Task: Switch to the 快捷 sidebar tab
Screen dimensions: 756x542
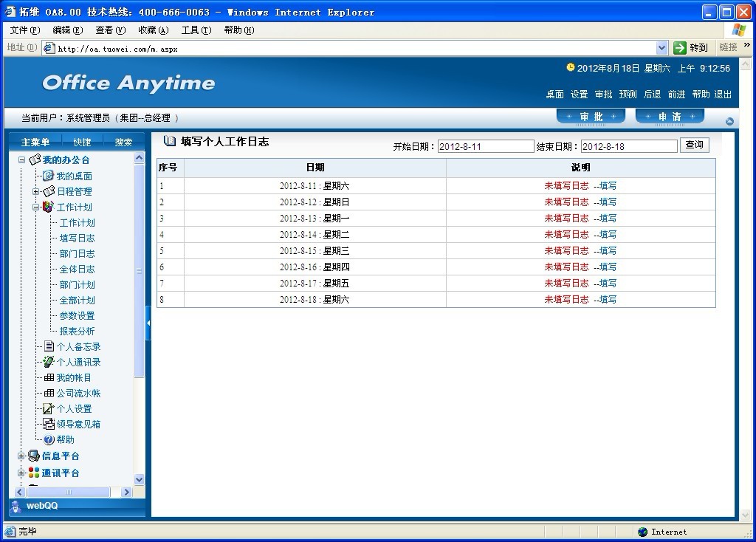Action: 82,143
